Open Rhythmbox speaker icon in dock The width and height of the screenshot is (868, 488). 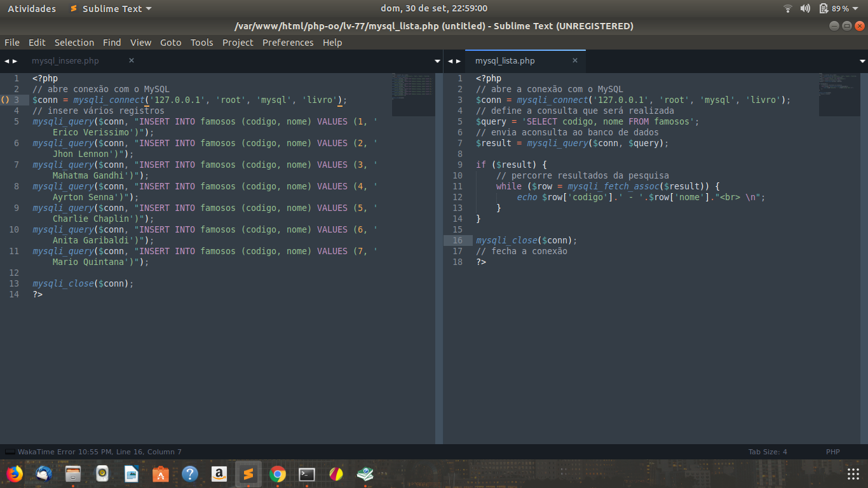[102, 474]
